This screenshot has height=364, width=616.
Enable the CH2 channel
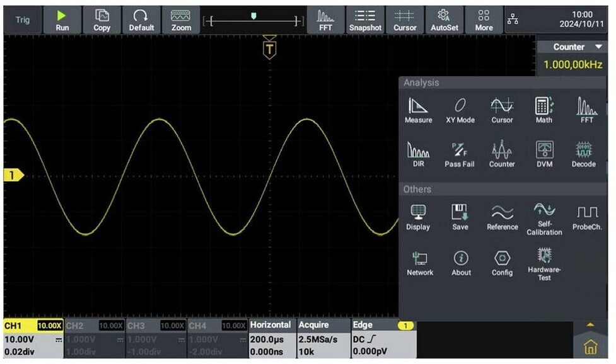93,338
